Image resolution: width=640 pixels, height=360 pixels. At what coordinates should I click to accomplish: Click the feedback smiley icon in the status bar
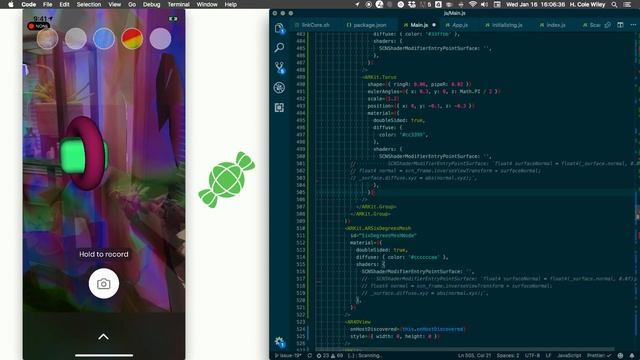point(620,356)
